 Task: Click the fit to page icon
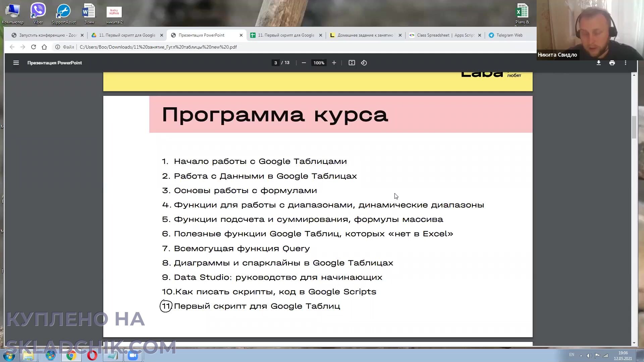352,63
